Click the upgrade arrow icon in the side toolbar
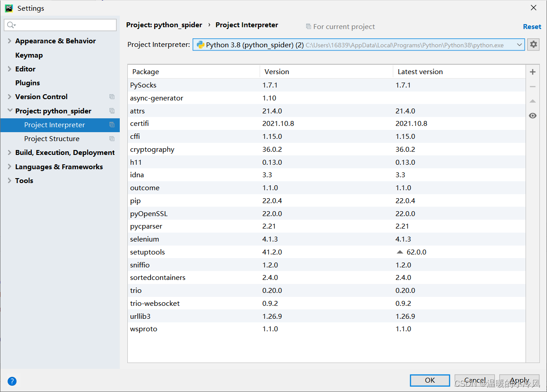 [532, 101]
